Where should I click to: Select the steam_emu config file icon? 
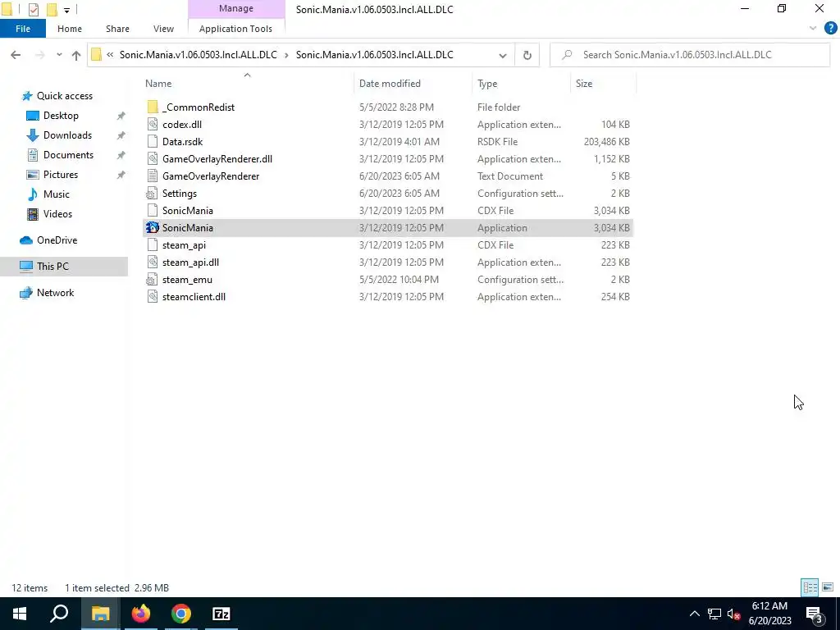[153, 279]
